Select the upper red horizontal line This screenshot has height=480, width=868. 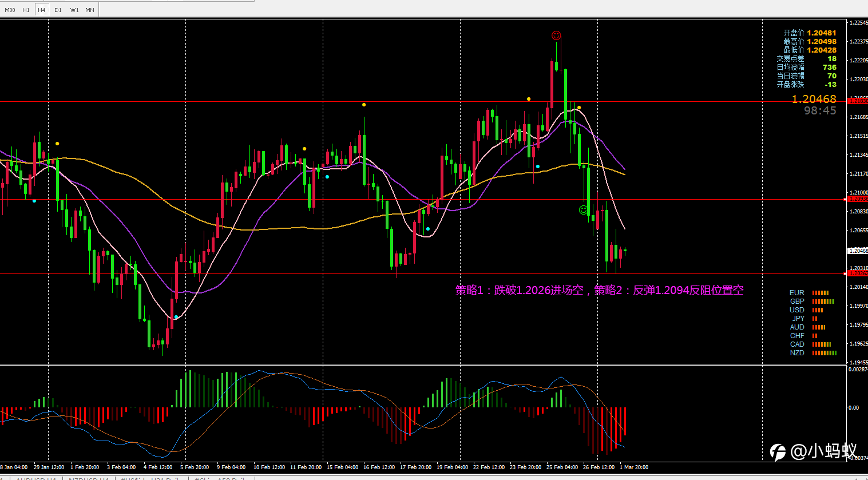click(x=423, y=200)
